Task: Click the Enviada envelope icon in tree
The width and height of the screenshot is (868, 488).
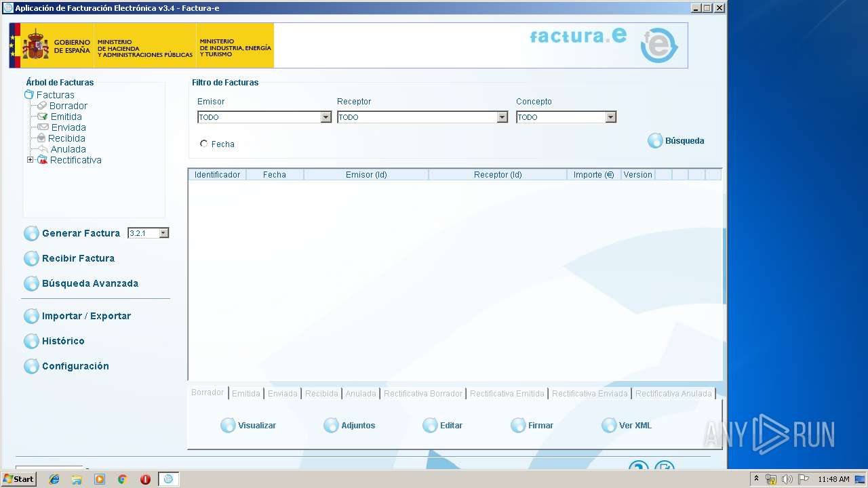Action: (43, 127)
